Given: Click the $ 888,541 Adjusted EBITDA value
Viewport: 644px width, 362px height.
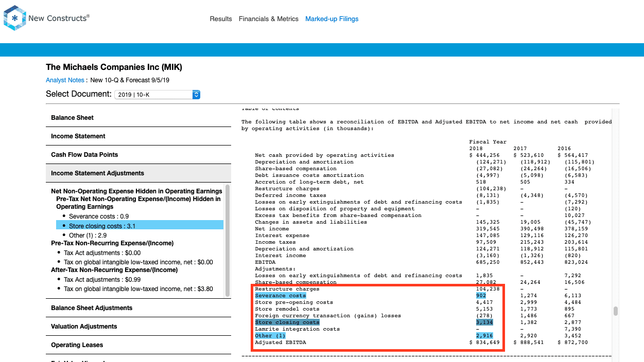Looking at the screenshot, I should pos(529,342).
